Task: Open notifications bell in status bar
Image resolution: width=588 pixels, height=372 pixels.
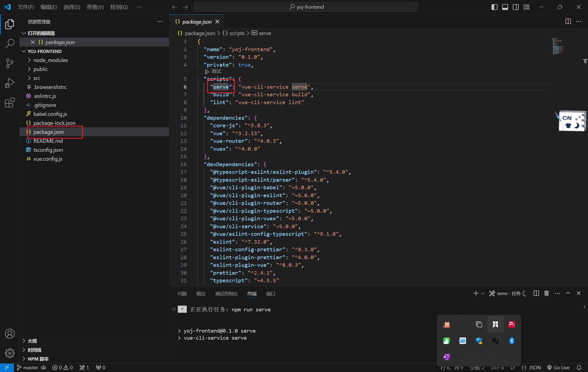Action: coord(579,368)
